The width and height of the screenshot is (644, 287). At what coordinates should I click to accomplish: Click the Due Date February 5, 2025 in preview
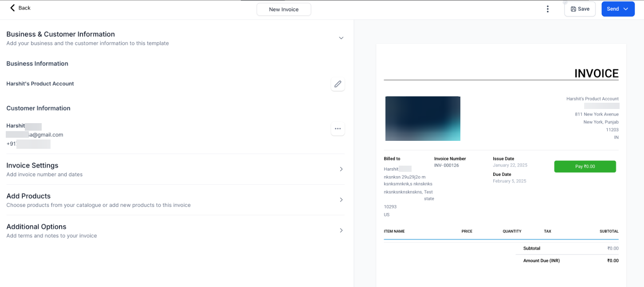[510, 181]
